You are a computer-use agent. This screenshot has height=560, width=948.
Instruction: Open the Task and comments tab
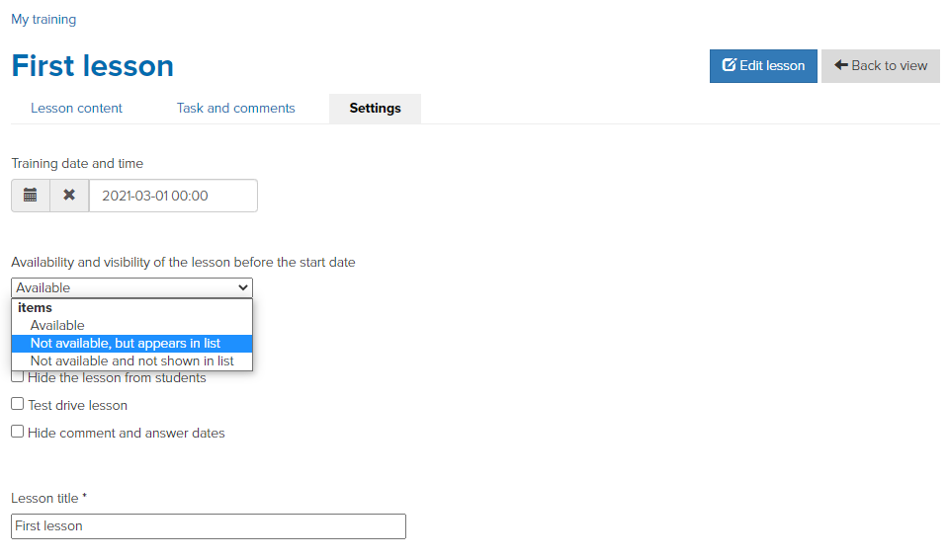coord(236,108)
